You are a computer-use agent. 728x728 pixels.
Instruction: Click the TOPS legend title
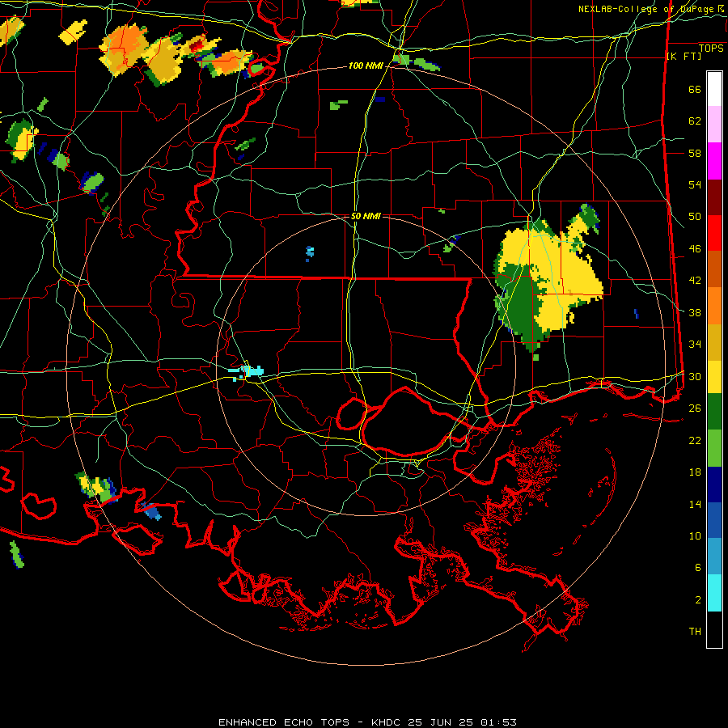point(711,49)
